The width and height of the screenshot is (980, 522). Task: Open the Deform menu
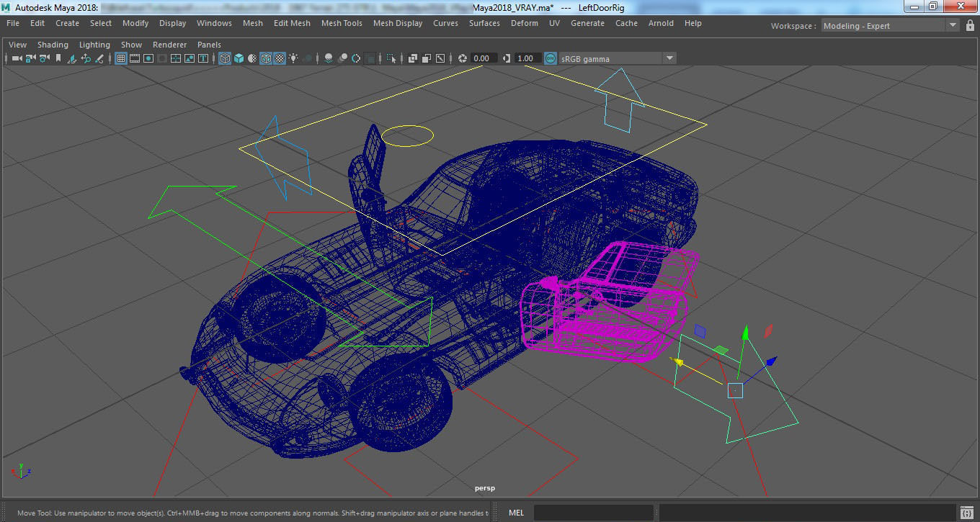[525, 23]
